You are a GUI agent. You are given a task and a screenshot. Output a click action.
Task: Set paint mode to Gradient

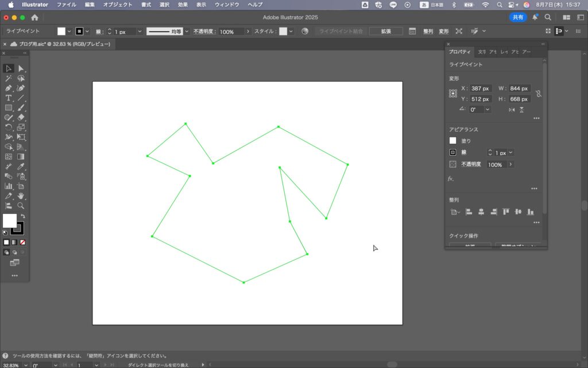(x=14, y=242)
